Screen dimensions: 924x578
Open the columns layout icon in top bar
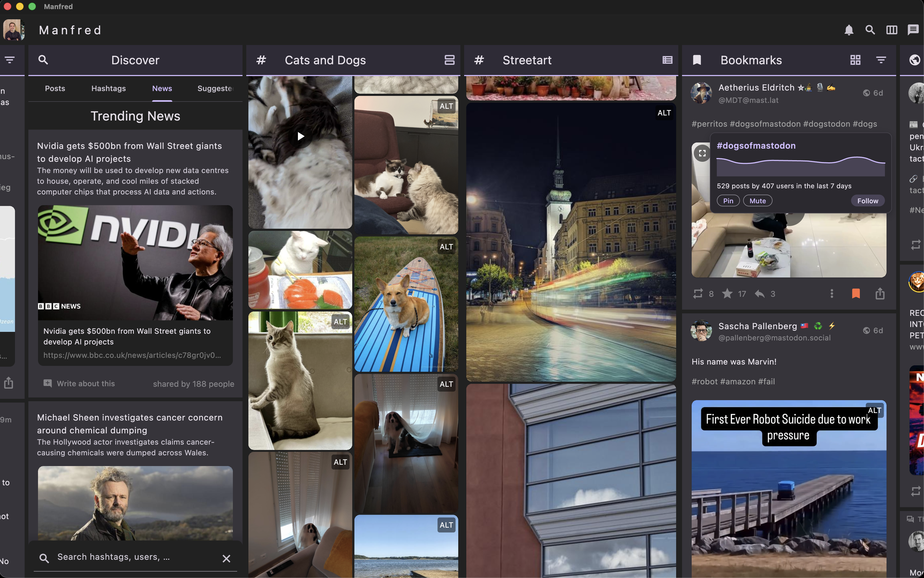[x=892, y=30]
